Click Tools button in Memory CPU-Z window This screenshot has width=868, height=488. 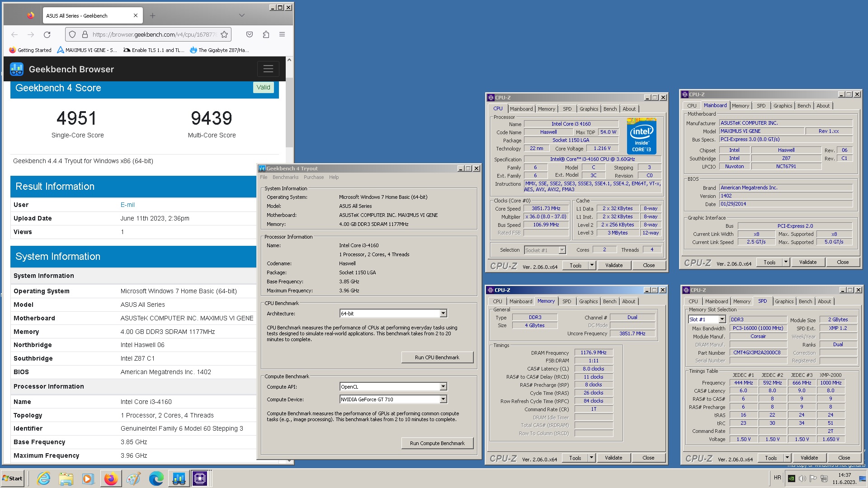tap(575, 458)
